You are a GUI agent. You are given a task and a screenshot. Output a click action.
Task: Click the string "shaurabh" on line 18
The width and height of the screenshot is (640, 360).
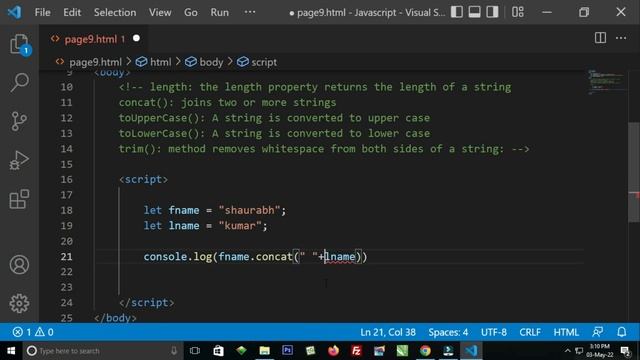click(249, 210)
